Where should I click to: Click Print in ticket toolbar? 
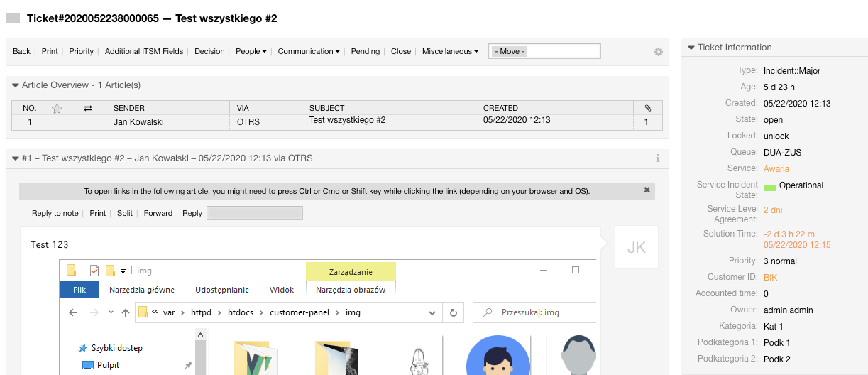click(x=50, y=51)
